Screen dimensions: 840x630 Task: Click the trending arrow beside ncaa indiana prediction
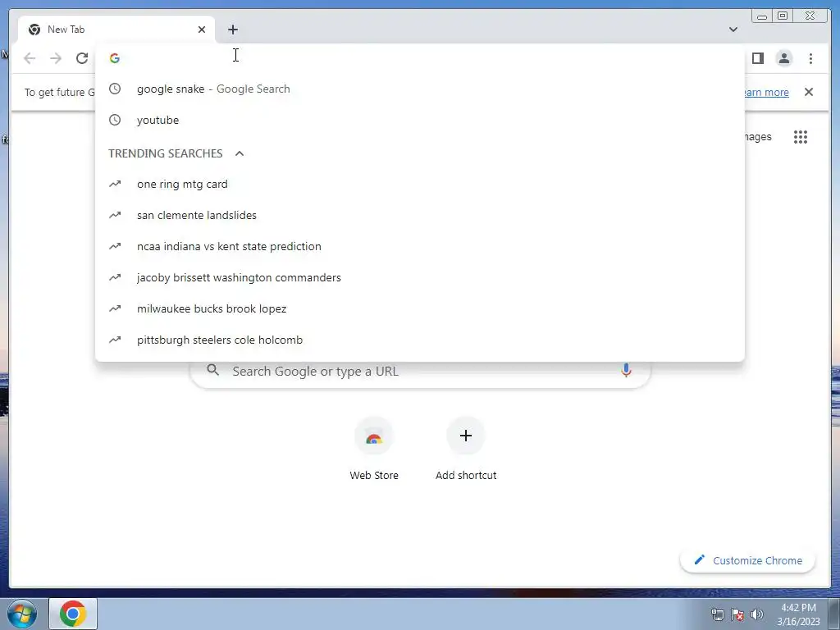coord(115,246)
